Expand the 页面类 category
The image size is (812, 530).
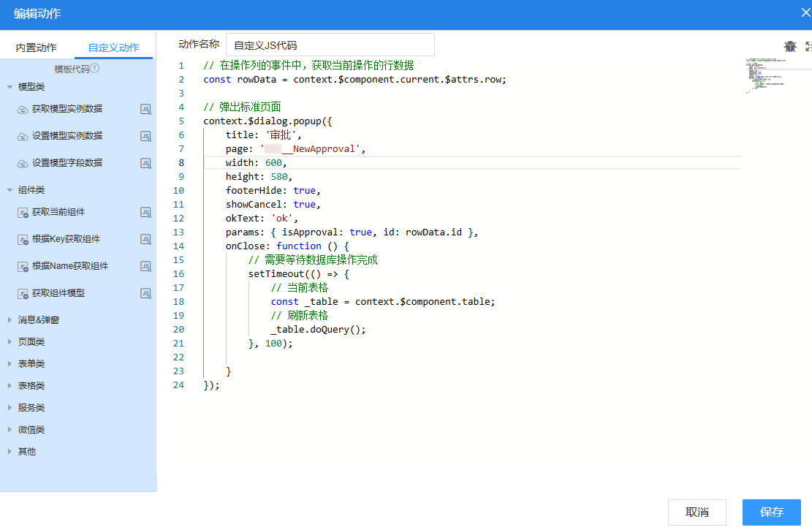tap(10, 342)
